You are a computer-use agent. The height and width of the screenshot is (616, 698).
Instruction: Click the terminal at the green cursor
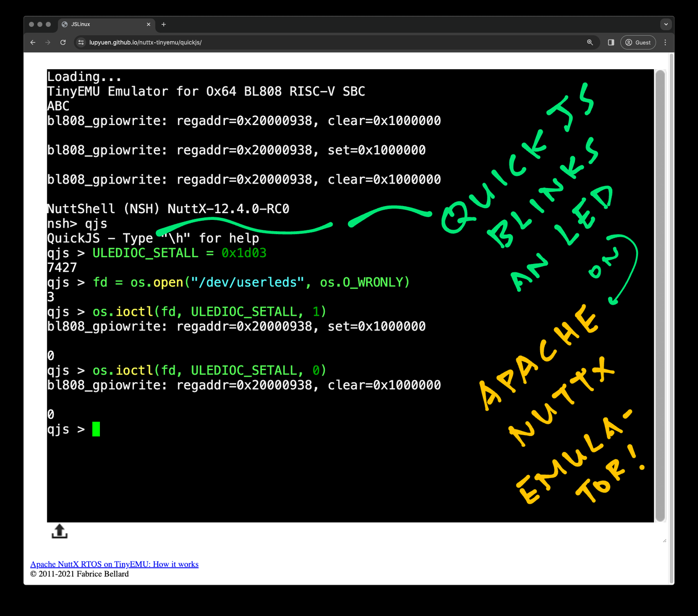click(96, 429)
